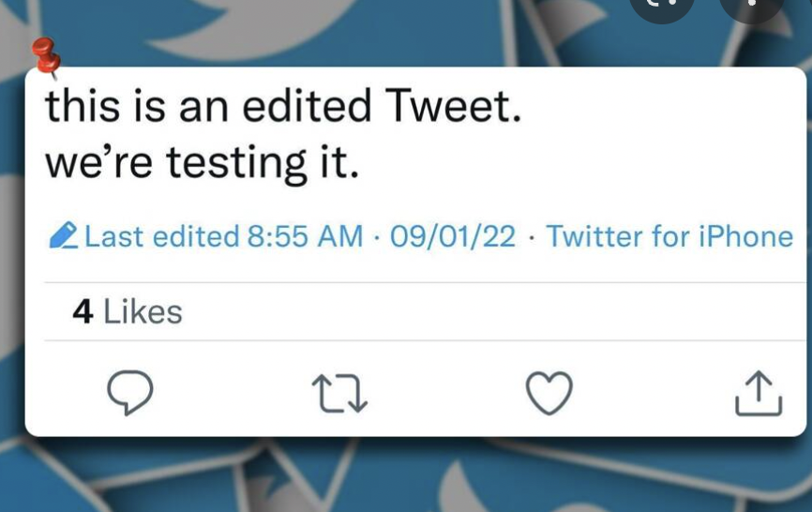Like the tweet with heart icon
812x512 pixels.
click(x=549, y=392)
